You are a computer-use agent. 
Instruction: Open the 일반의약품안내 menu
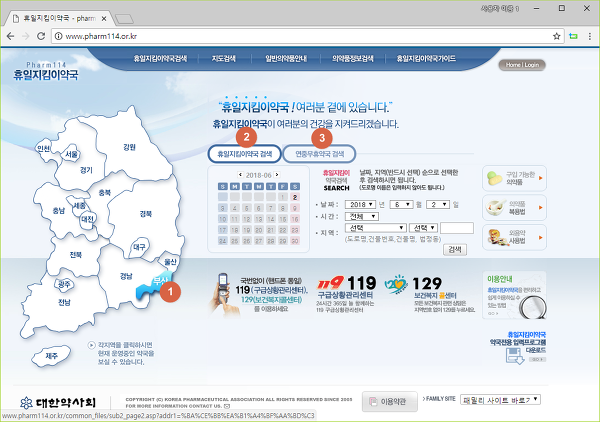286,59
